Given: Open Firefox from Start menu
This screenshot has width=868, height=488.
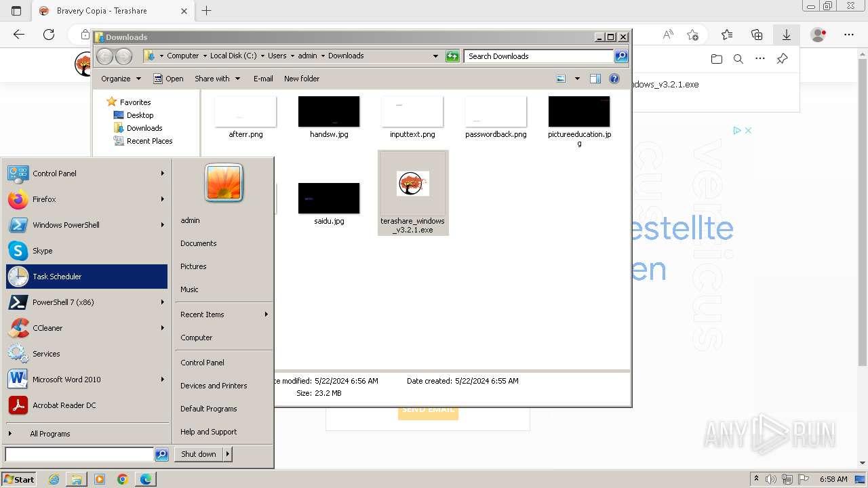Looking at the screenshot, I should 86,199.
